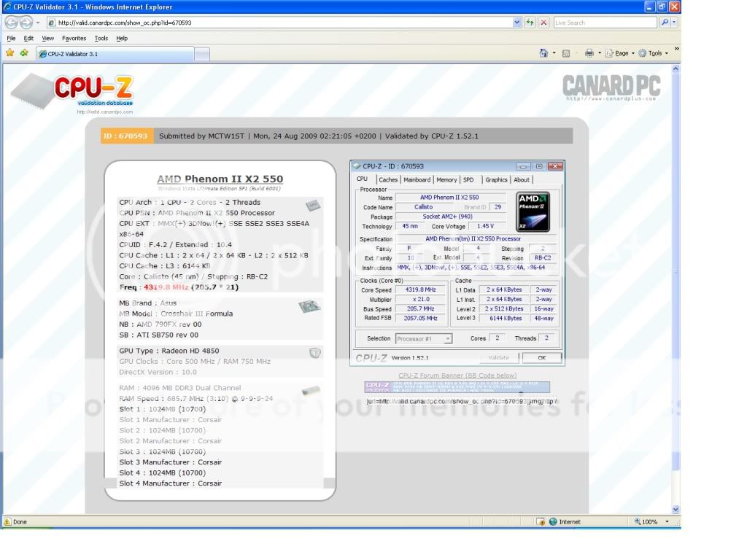Click the Validate button in CPU-Z
Image resolution: width=747 pixels, height=560 pixels.
[498, 357]
